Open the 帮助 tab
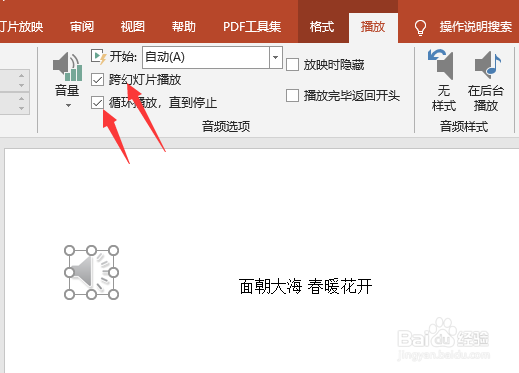This screenshot has height=373, width=519. pos(184,27)
